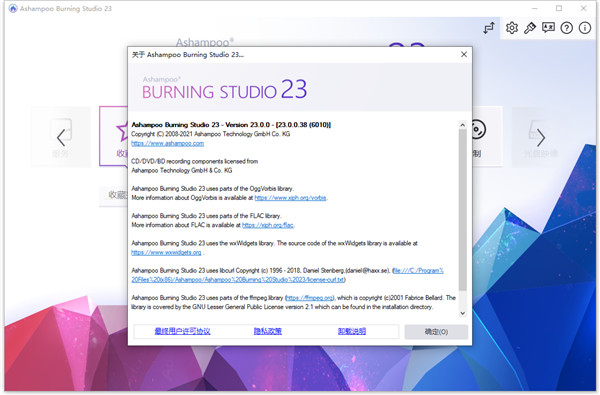Click the 确定(O) button

[436, 332]
